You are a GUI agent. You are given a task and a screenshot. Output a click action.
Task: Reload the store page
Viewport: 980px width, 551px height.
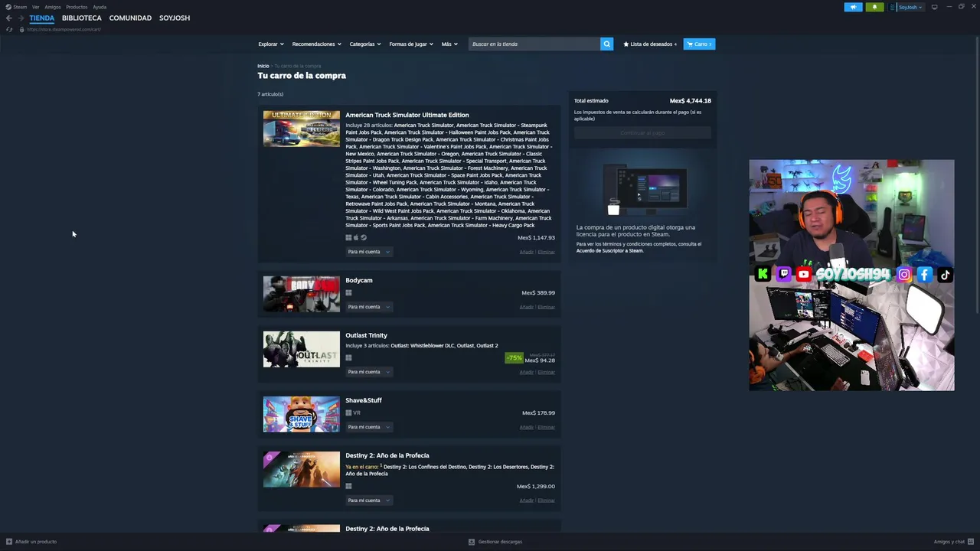click(x=9, y=29)
